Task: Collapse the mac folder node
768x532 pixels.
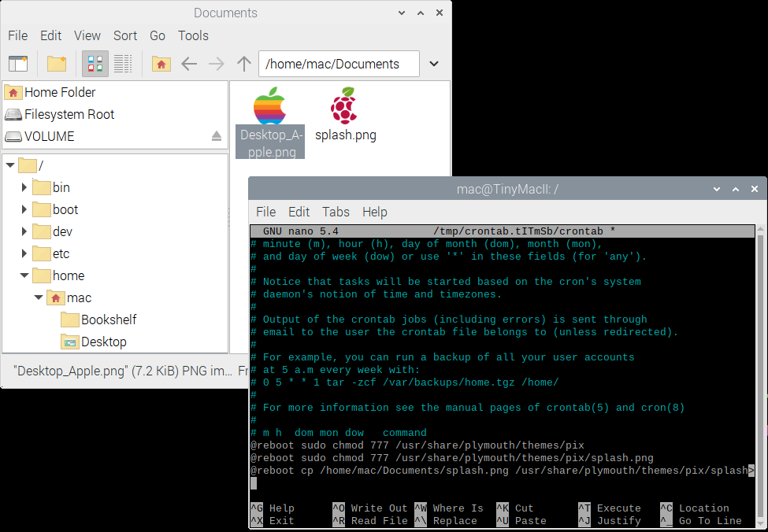Action: click(x=39, y=297)
